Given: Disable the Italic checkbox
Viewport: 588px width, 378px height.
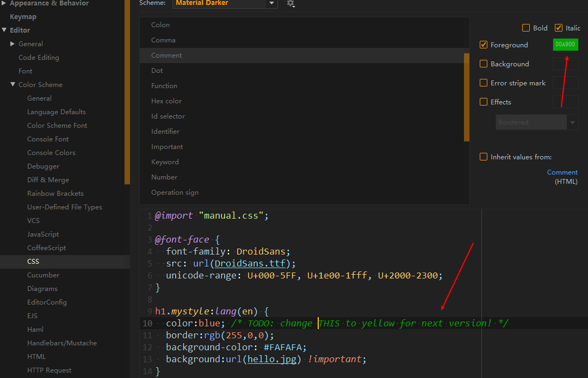Looking at the screenshot, I should click(558, 27).
